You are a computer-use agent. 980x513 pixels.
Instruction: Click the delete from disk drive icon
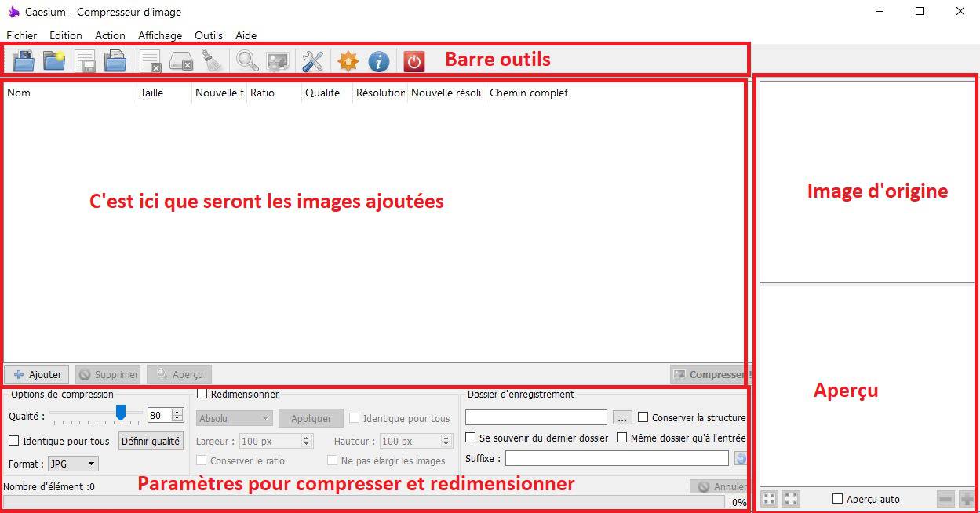(x=181, y=60)
